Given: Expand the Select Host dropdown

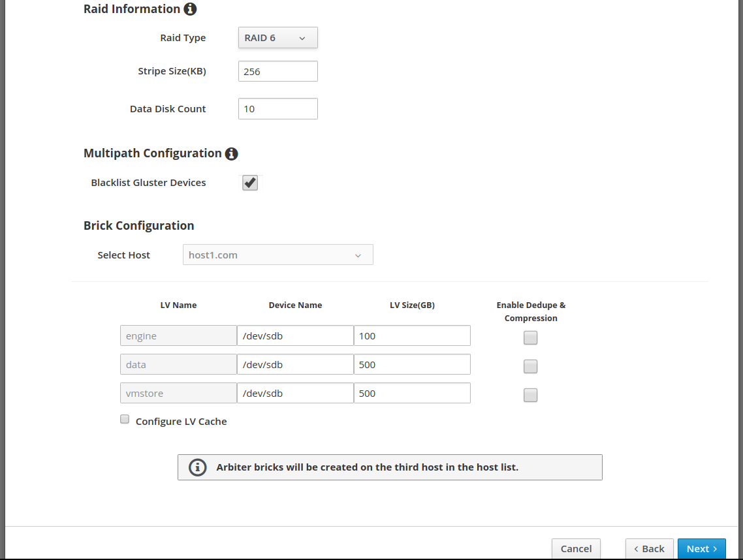Looking at the screenshot, I should pos(277,255).
